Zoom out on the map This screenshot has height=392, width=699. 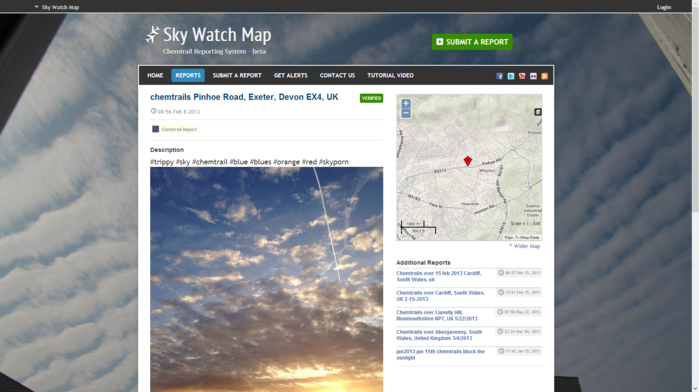[x=406, y=113]
